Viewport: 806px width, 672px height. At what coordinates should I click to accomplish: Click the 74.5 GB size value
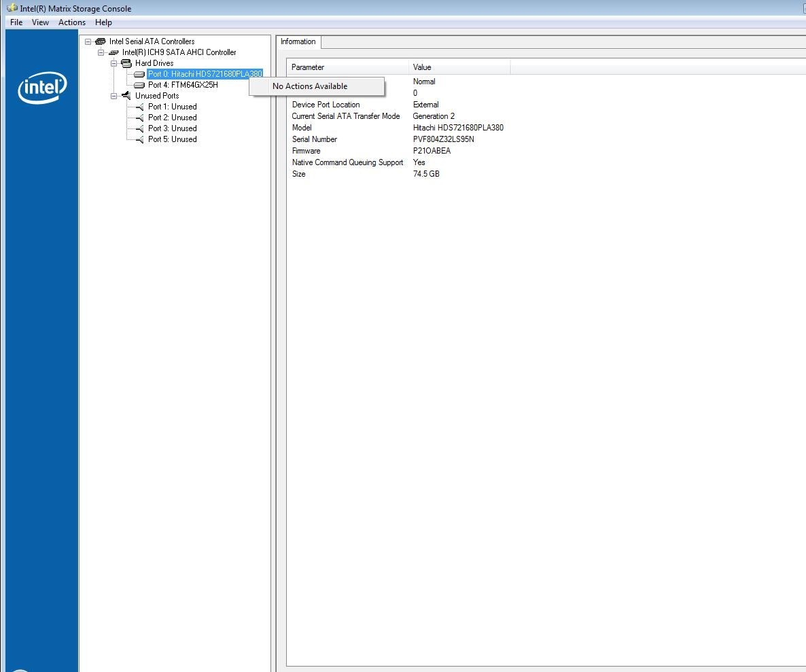click(426, 174)
